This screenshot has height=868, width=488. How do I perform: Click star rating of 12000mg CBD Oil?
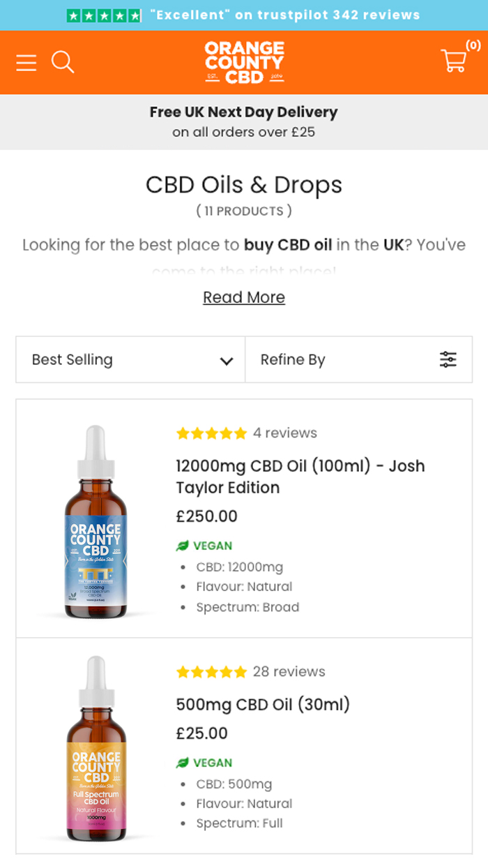pos(211,433)
